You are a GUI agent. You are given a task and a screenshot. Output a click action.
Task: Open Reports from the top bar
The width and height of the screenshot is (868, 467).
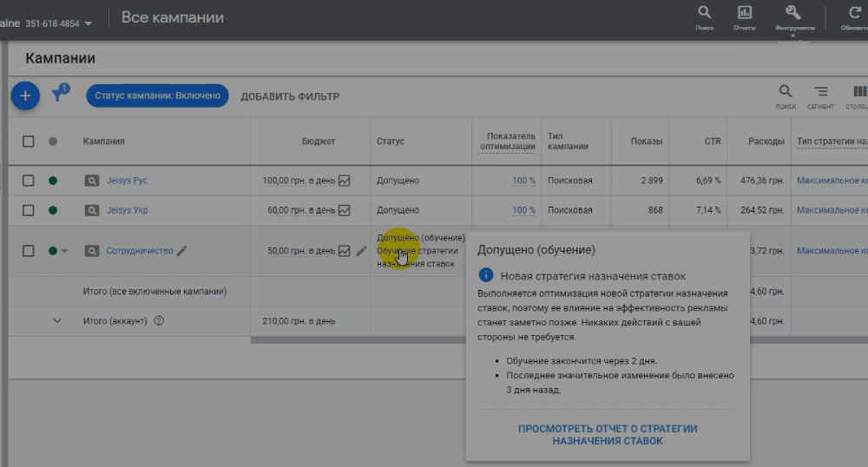click(745, 17)
